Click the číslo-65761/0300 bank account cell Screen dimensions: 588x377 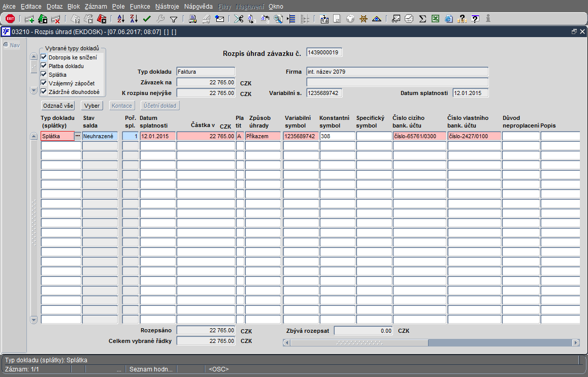[x=419, y=136]
